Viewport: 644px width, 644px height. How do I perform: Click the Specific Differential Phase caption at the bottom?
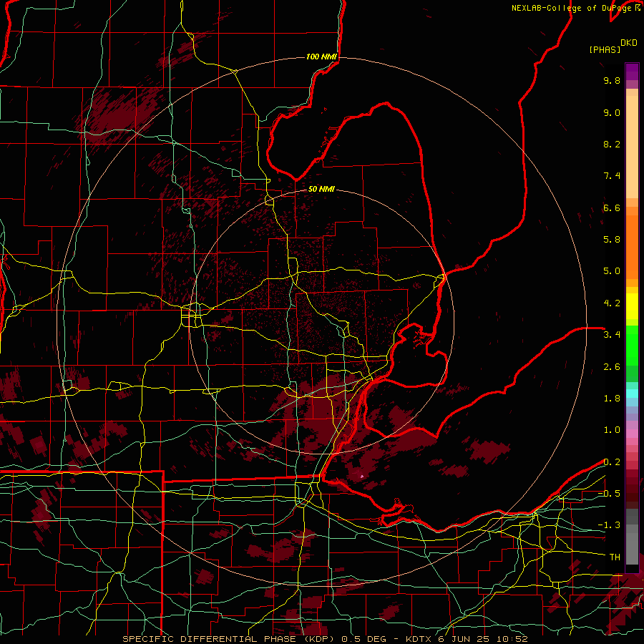325,639
